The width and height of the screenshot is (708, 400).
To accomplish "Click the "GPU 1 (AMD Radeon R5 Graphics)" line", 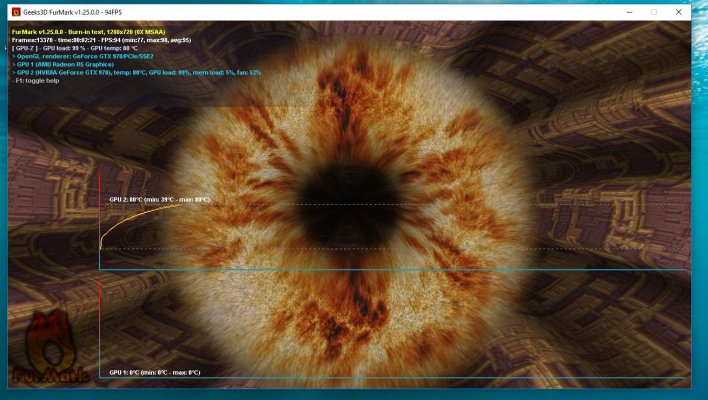I will 63,65.
